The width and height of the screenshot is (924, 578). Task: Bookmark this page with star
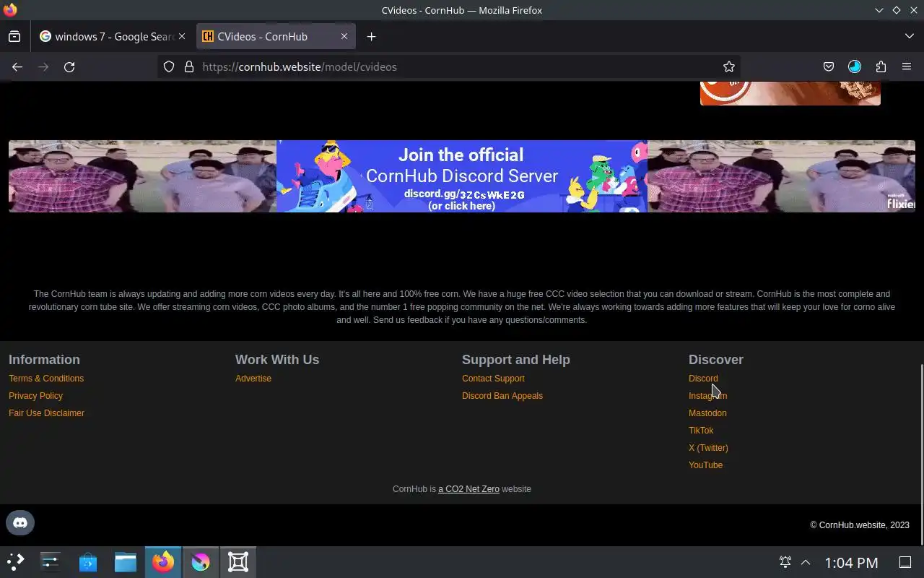[x=729, y=66]
